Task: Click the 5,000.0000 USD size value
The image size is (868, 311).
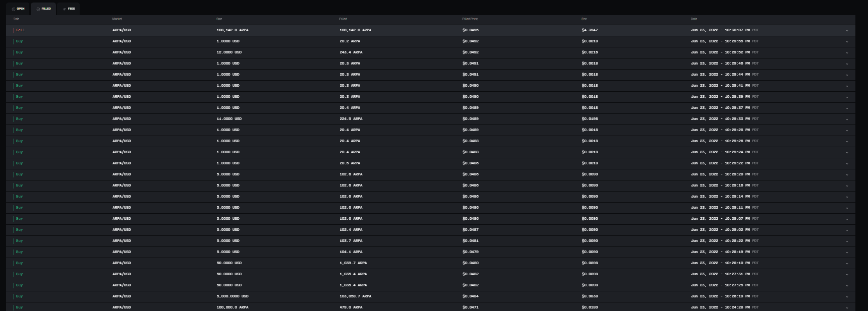Action: (233, 296)
